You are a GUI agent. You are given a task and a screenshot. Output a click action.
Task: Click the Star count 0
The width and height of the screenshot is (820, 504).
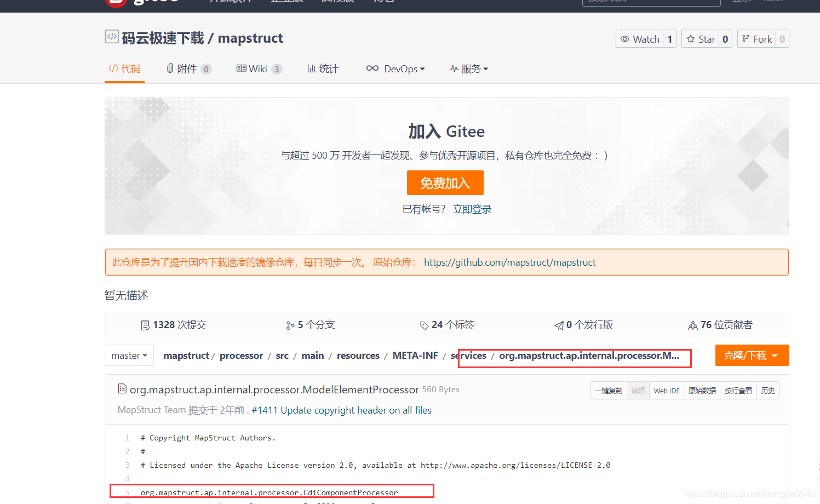[x=725, y=39]
